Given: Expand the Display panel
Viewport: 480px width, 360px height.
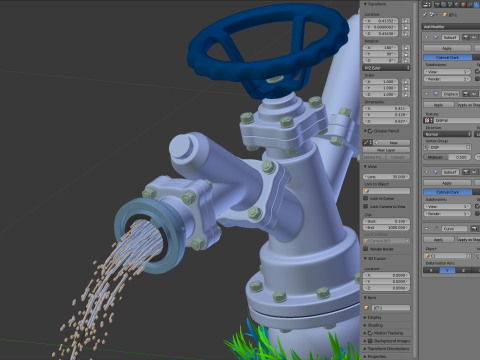Looking at the screenshot, I should [x=365, y=317].
